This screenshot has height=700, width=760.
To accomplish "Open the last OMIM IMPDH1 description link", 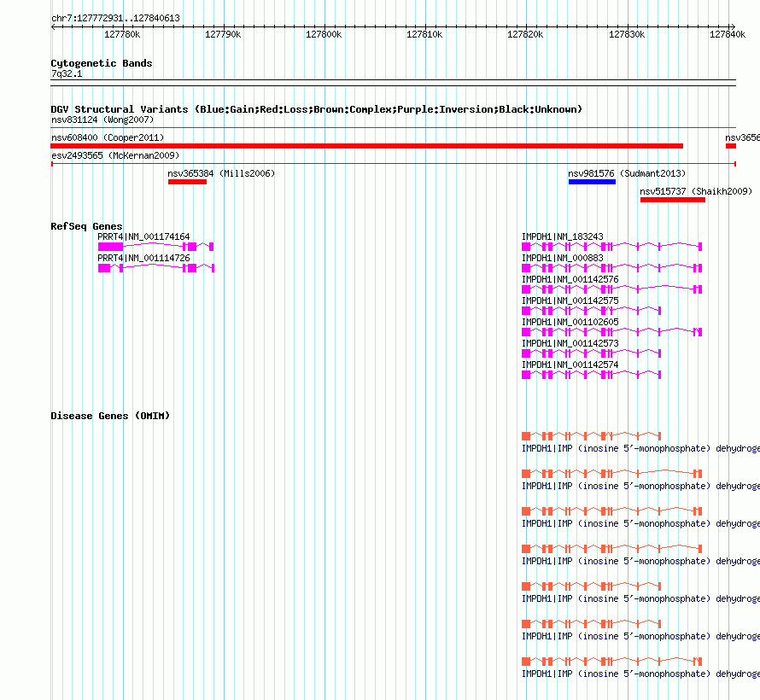I will 640,674.
